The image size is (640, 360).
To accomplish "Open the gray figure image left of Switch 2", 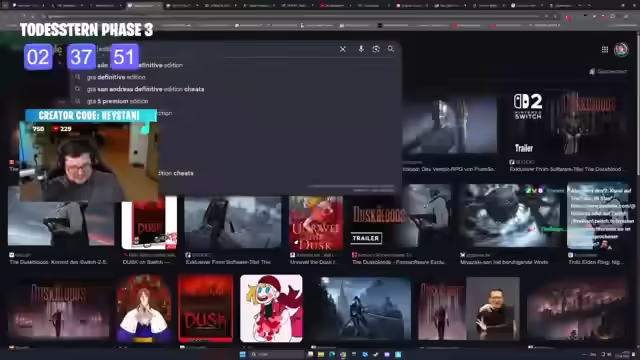I will point(449,125).
